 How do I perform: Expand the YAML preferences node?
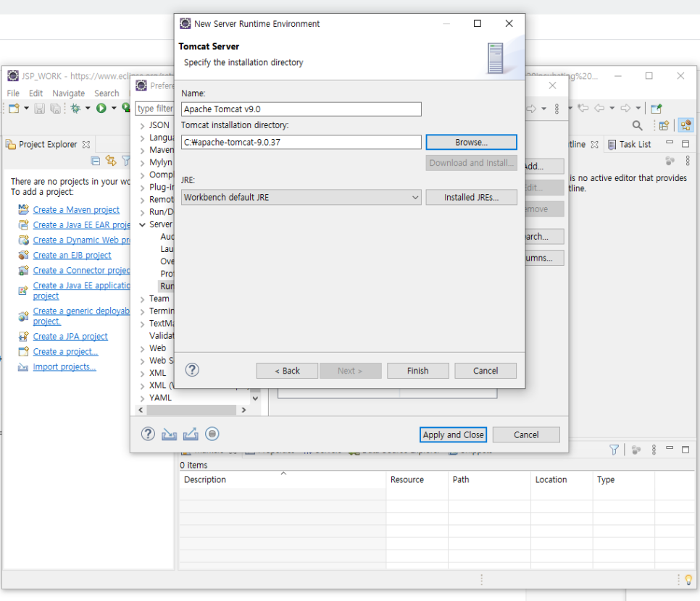(x=143, y=398)
